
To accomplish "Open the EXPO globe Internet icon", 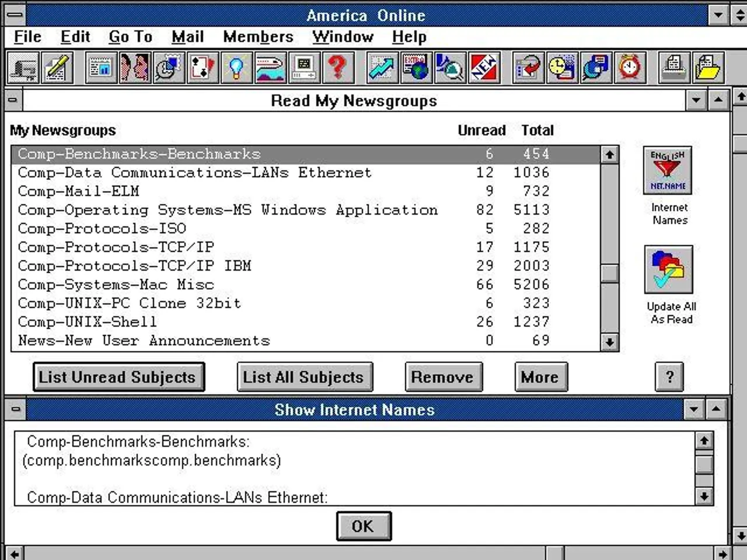I will 416,68.
